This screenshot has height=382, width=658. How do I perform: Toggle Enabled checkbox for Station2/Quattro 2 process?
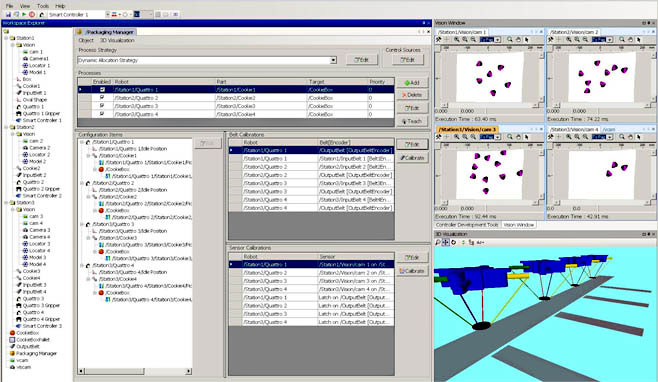tap(102, 97)
